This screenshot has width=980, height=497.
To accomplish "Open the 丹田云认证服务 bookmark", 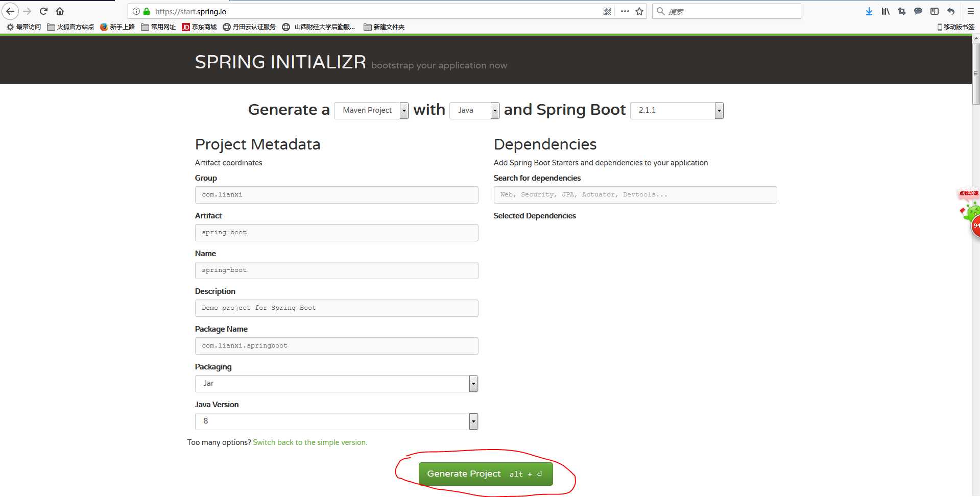I will click(249, 27).
